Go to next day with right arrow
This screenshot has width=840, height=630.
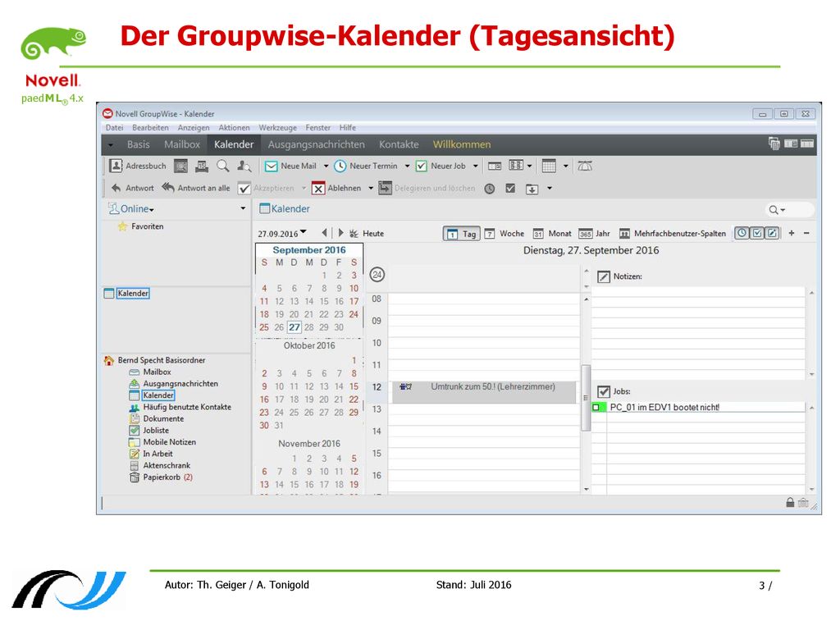click(340, 233)
